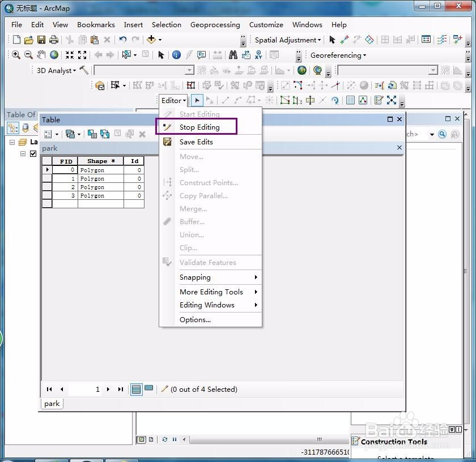Click the ArcGlobe launch icon on the 3D Analyst toolbar
Image resolution: width=476 pixels, height=462 pixels.
tap(317, 70)
